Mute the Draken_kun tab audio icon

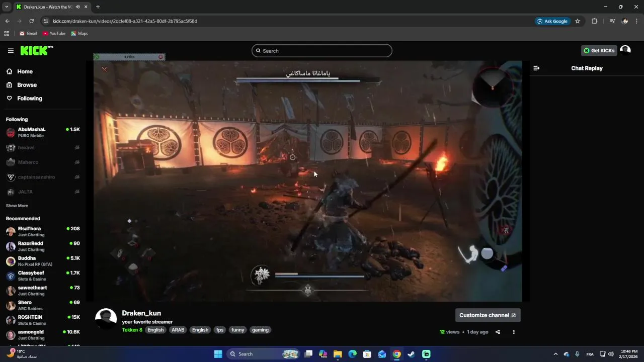(77, 7)
